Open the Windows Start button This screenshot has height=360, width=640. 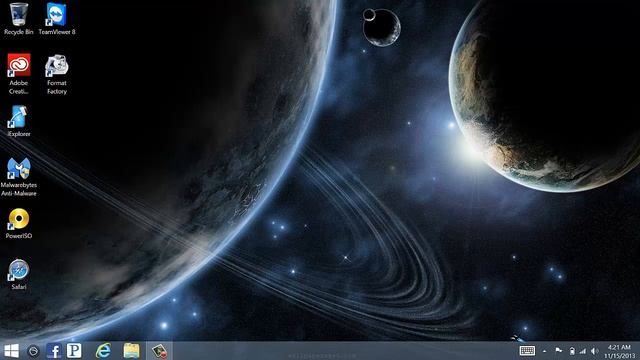point(11,351)
